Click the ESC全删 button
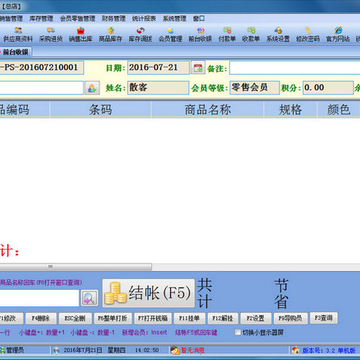360x360 pixels. click(75, 318)
